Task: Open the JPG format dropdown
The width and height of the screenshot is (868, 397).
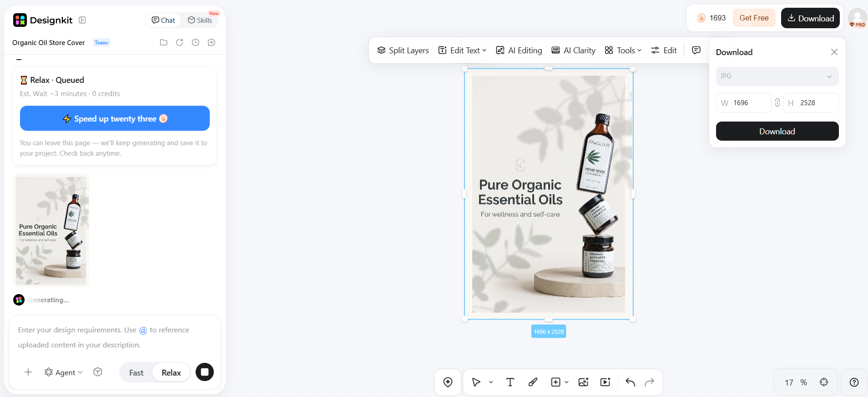Action: tap(777, 76)
